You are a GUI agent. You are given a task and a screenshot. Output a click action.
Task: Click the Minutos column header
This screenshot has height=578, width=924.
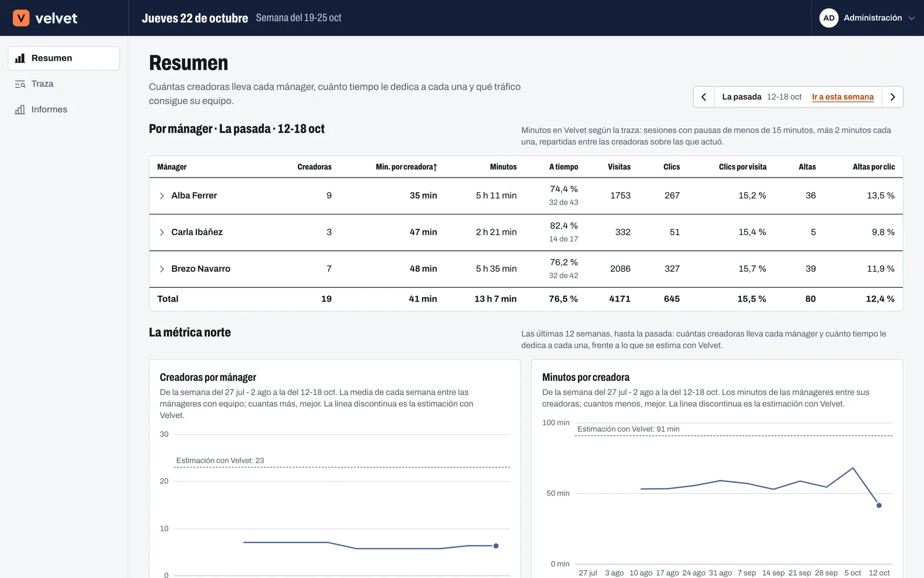pyautogui.click(x=503, y=167)
